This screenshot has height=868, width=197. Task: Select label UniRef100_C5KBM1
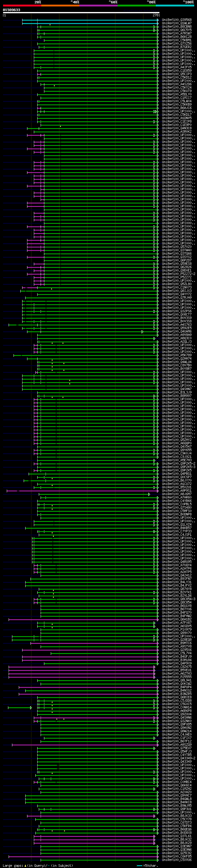(x=177, y=40)
